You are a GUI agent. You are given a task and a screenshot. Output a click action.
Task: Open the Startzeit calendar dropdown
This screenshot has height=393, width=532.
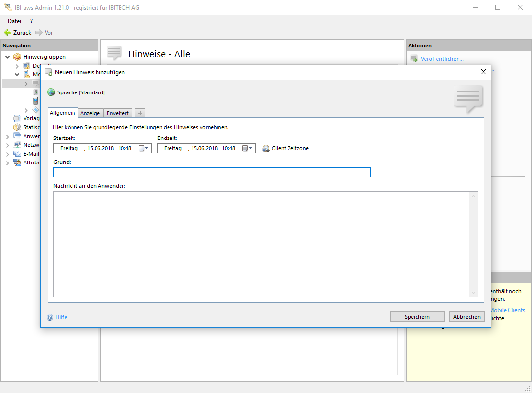coord(144,148)
